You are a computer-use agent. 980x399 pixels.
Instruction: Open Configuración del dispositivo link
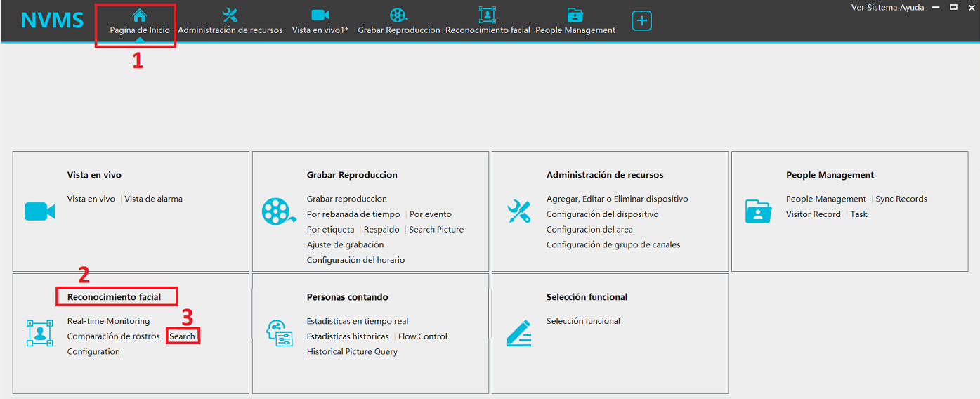click(x=602, y=214)
